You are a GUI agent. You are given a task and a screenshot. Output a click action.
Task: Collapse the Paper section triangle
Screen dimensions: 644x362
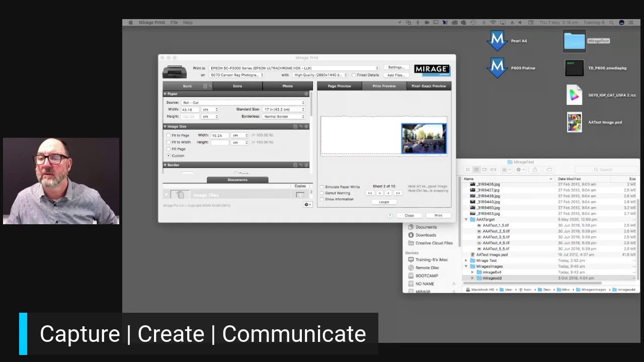(x=165, y=94)
